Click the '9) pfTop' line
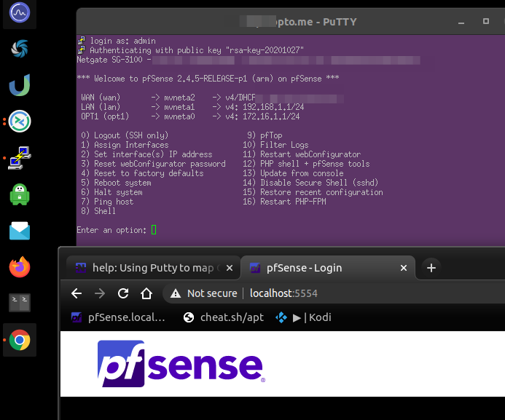Screen dimensions: 505x420 click(265, 135)
